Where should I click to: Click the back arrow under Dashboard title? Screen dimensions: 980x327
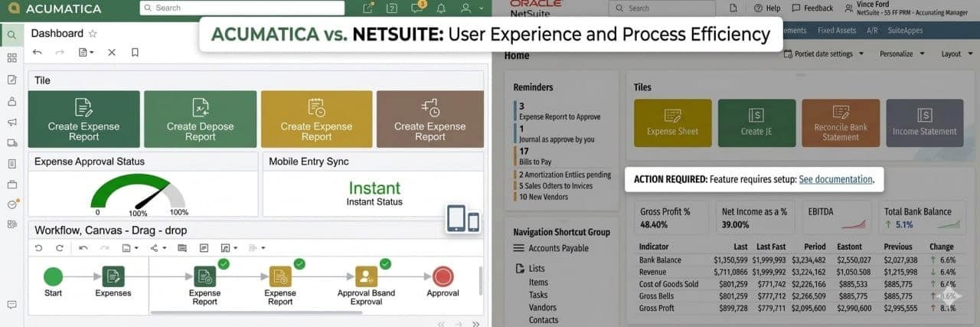point(38,52)
